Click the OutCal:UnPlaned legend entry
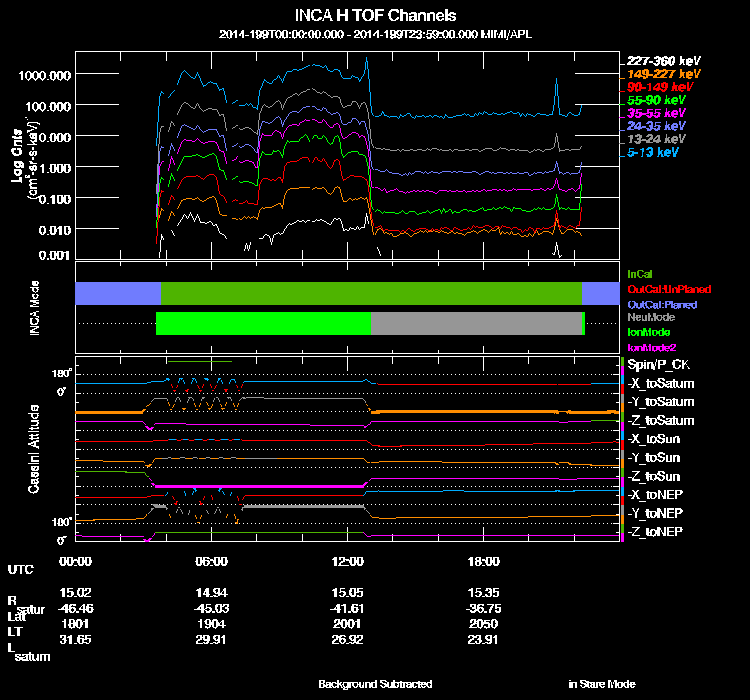This screenshot has height=700, width=750. tap(669, 289)
